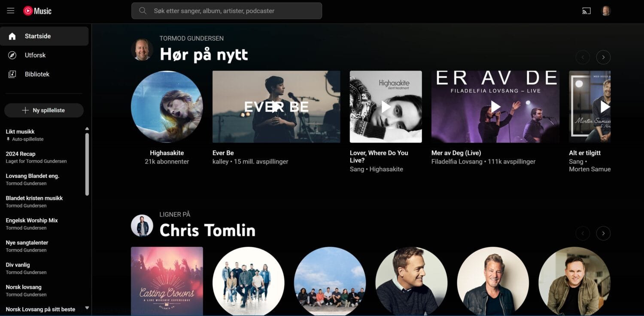Play the Mer av Deg (Live) video
The width and height of the screenshot is (644, 316).
tap(495, 106)
